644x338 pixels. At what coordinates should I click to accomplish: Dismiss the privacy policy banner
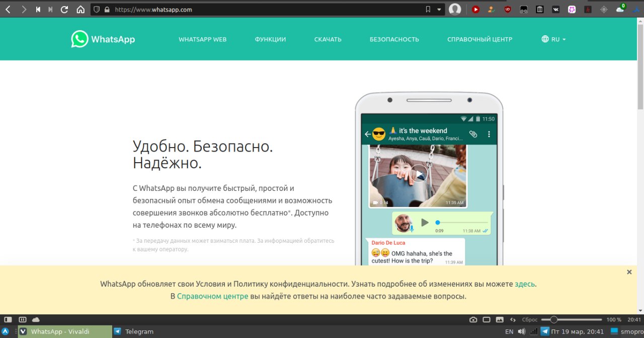[x=629, y=272]
